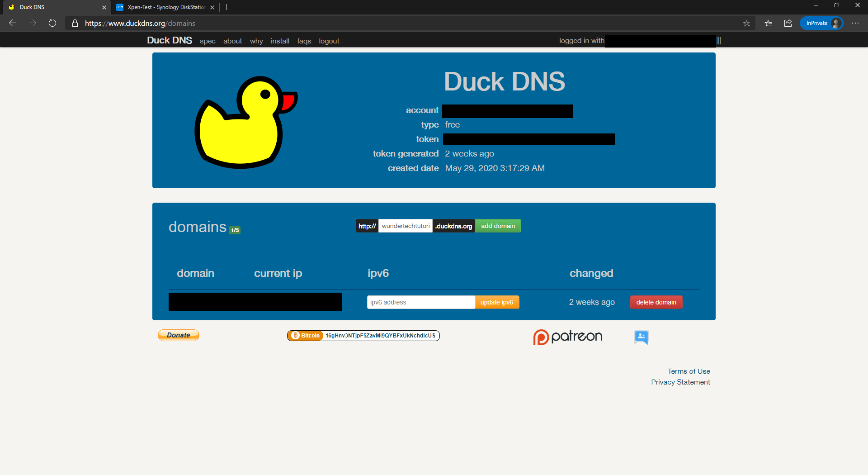Click the 1/5 domains count badge
Image resolution: width=868 pixels, height=475 pixels.
click(235, 230)
